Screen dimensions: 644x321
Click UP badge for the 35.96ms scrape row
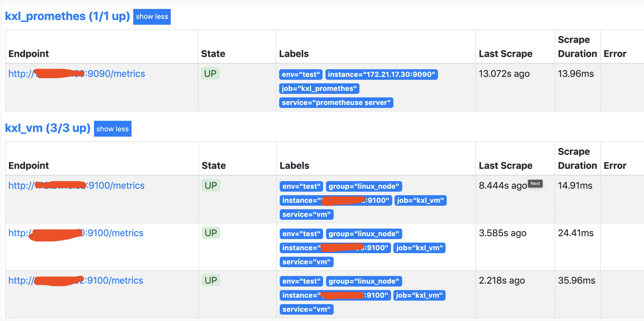point(211,281)
